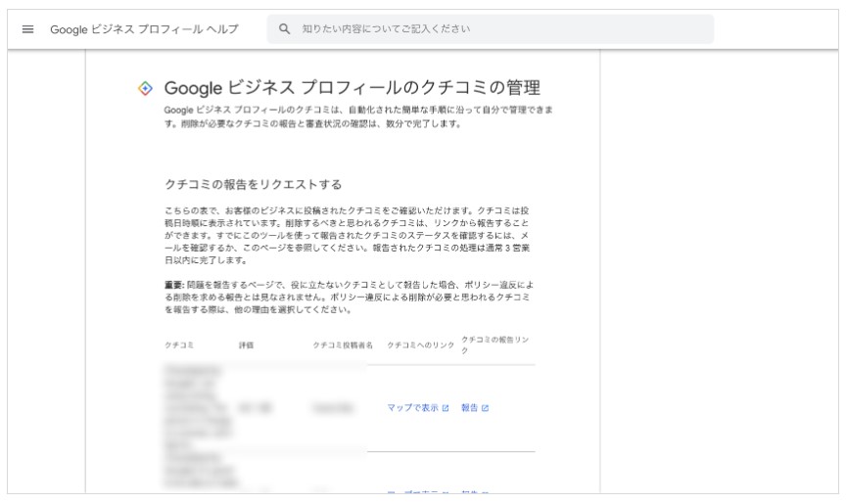Image resolution: width=847 pixels, height=504 pixels.
Task: Click the search magnifier icon
Action: coord(284,29)
